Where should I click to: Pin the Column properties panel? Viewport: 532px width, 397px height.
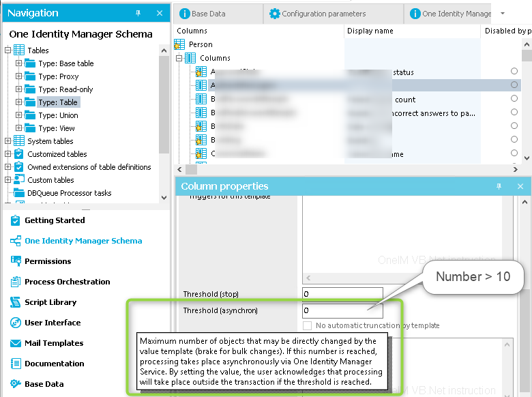click(499, 186)
